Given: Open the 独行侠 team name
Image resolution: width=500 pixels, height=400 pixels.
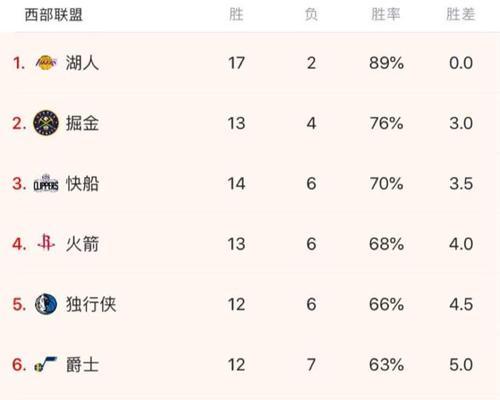Looking at the screenshot, I should pyautogui.click(x=91, y=304).
